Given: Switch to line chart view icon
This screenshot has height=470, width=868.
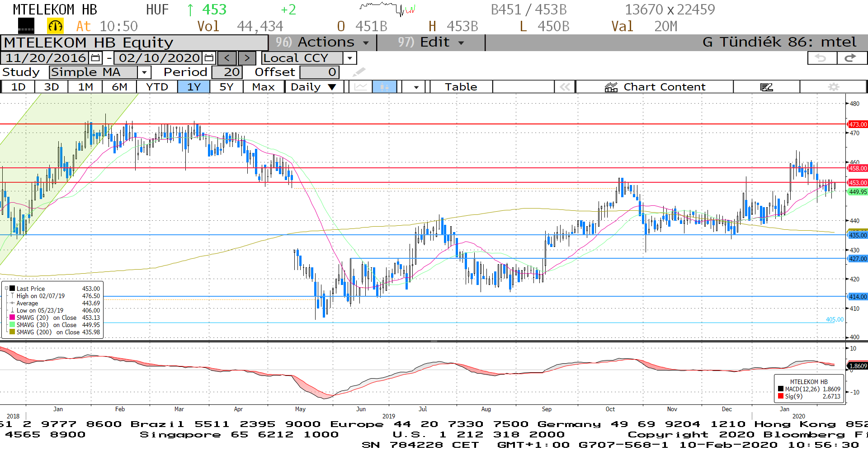Looking at the screenshot, I should [x=360, y=87].
